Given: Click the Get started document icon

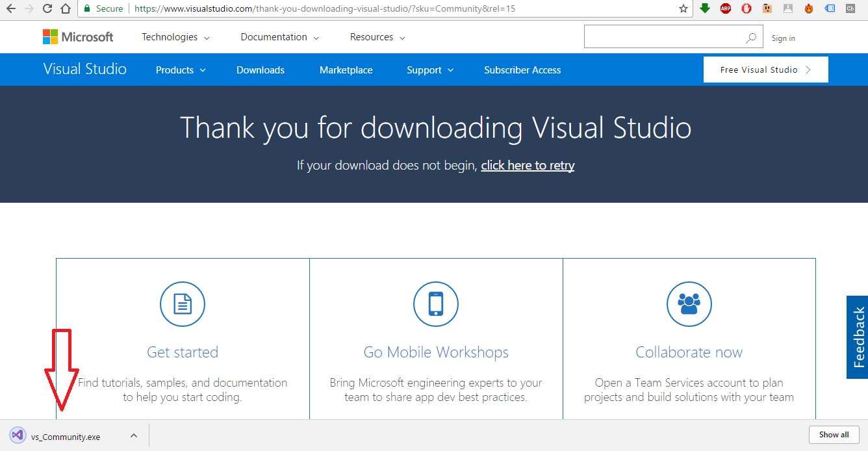Looking at the screenshot, I should click(183, 303).
